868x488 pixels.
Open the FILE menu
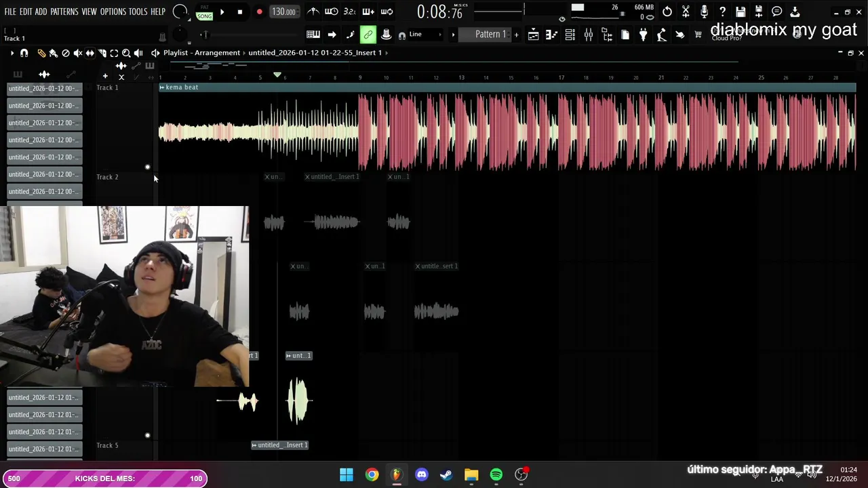[x=10, y=12]
